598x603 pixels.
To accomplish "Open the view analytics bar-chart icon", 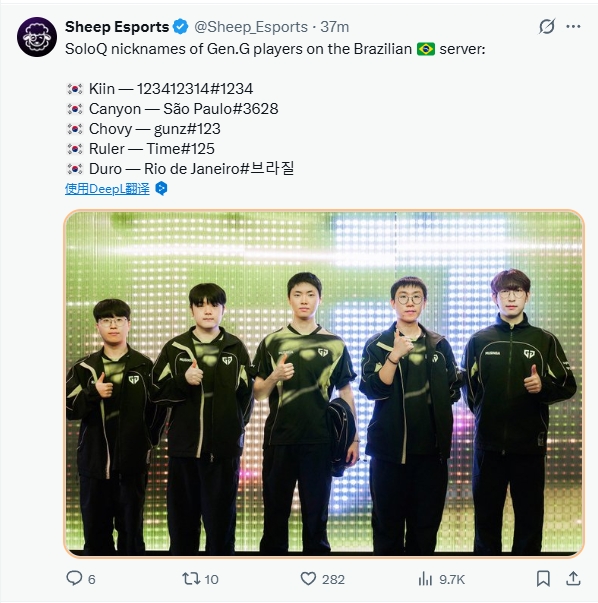I will pos(425,579).
